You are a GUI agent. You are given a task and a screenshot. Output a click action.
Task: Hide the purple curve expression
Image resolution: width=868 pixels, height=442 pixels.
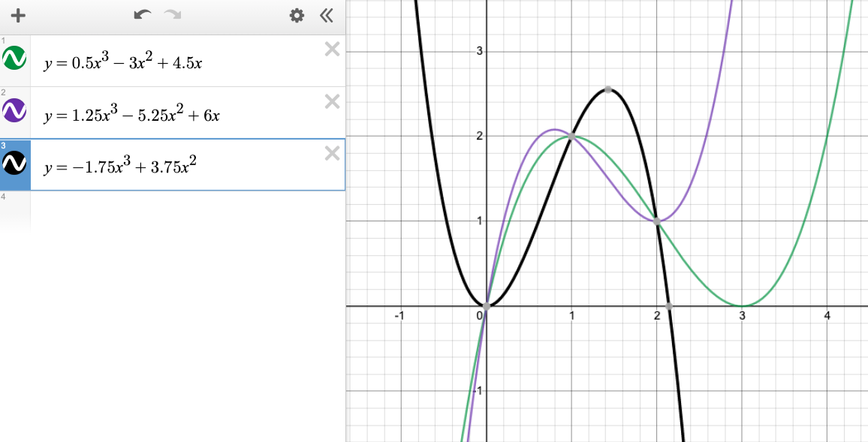coord(15,112)
